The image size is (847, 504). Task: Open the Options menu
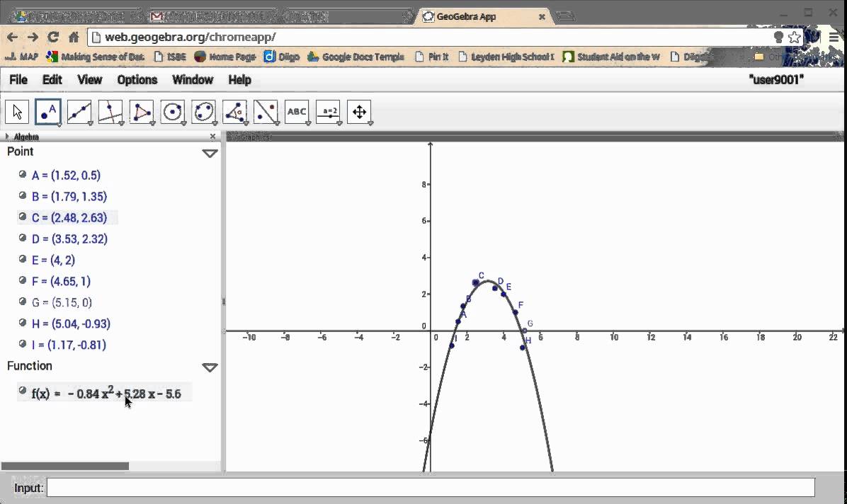pyautogui.click(x=137, y=80)
